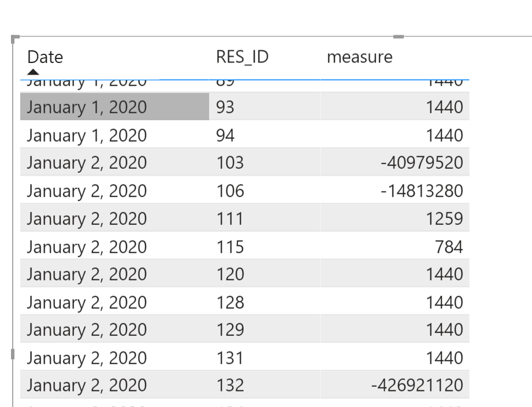Select the January 2, 2020 date for RES_ID 103
This screenshot has width=532, height=407.
[115, 162]
